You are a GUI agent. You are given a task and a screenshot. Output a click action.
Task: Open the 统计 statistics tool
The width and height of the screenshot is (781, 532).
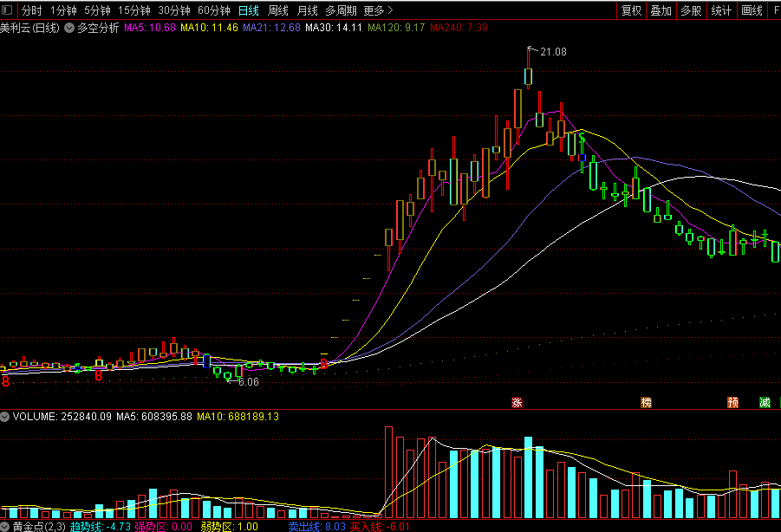[x=721, y=10]
